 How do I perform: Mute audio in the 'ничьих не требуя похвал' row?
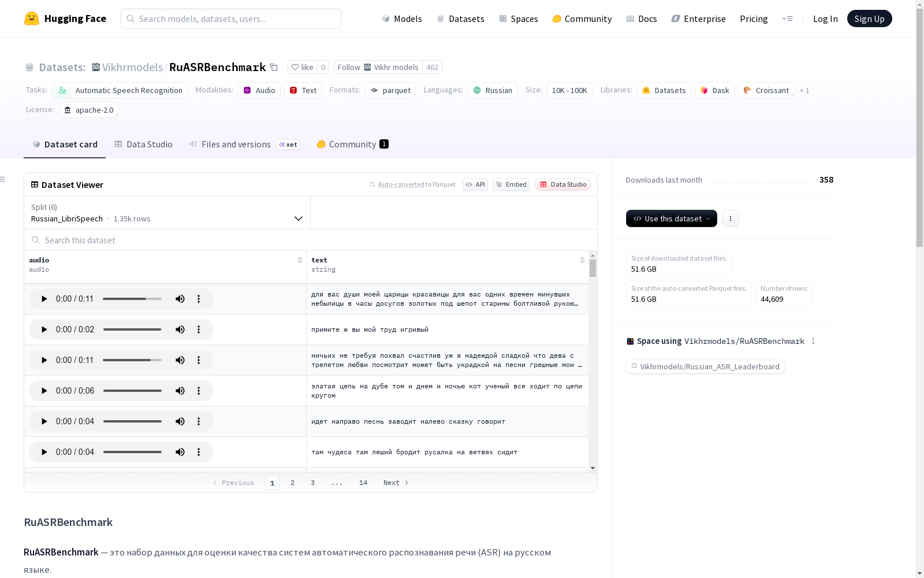click(180, 360)
